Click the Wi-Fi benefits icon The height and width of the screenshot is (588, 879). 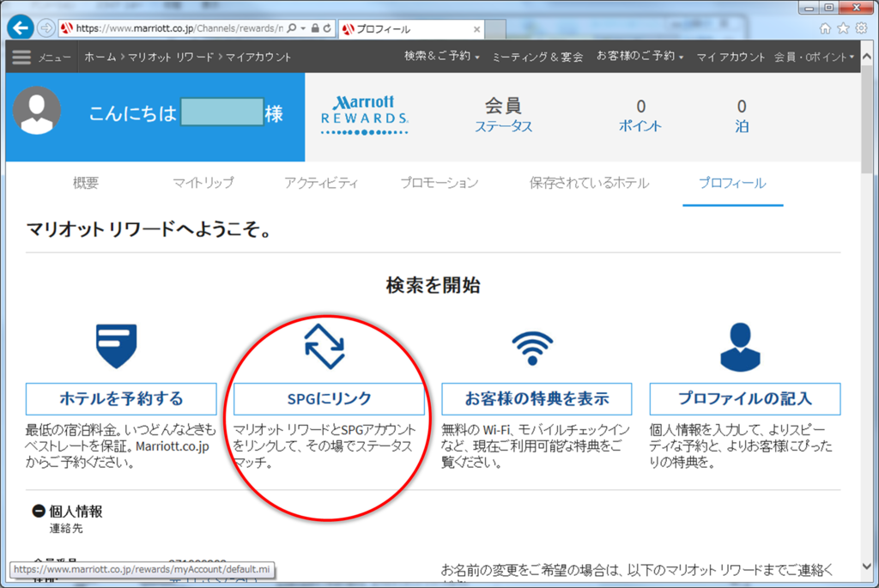pyautogui.click(x=532, y=348)
